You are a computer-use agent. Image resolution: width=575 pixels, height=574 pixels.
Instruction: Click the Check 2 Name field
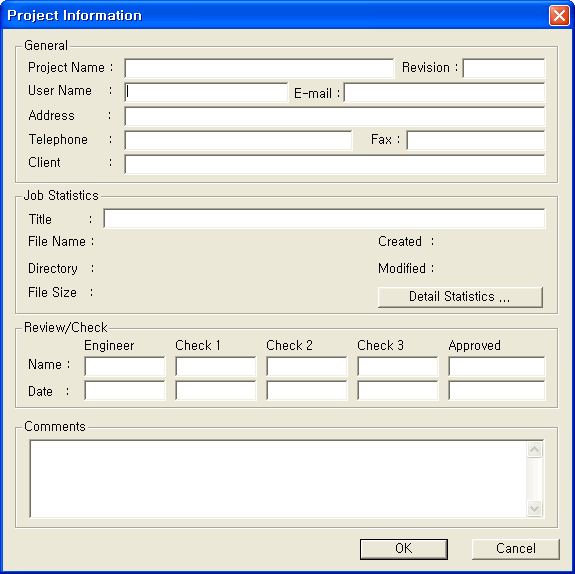307,366
